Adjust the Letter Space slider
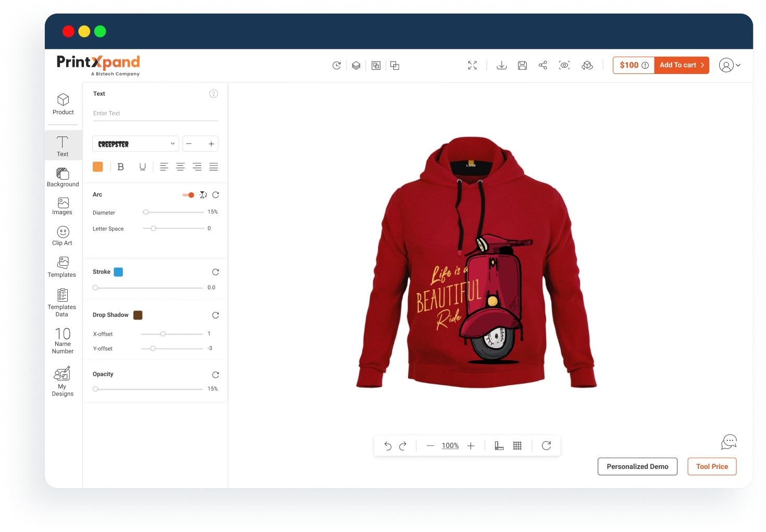The width and height of the screenshot is (766, 532). pos(174,228)
